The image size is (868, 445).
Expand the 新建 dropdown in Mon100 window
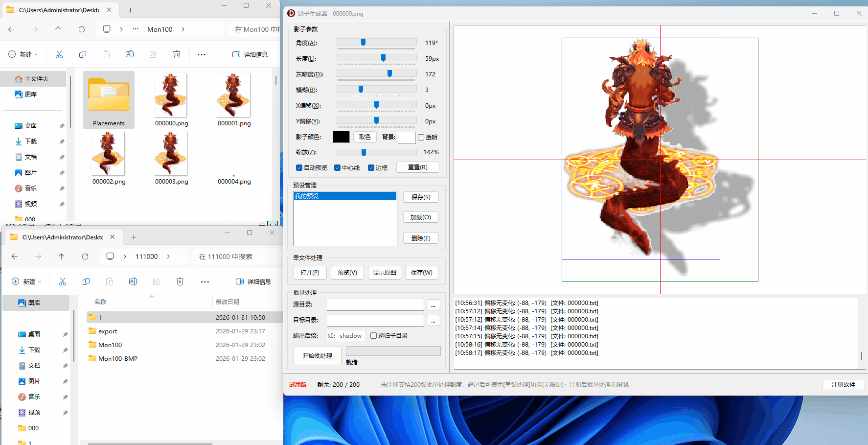point(23,54)
